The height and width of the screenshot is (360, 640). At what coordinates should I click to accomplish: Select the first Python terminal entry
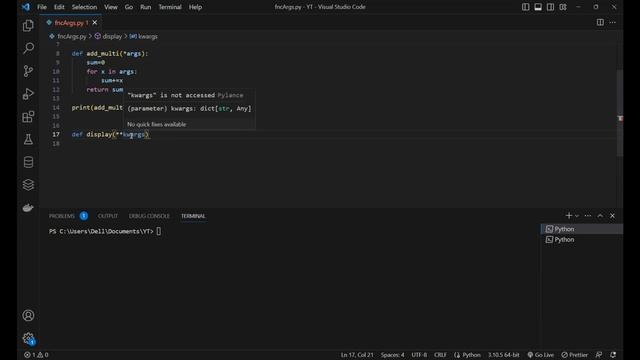pos(582,229)
